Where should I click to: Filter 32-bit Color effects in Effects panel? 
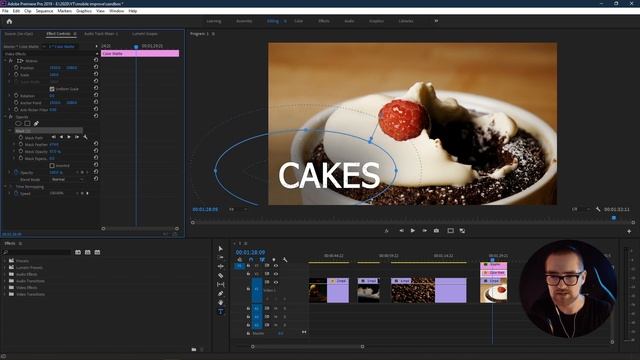click(x=87, y=252)
